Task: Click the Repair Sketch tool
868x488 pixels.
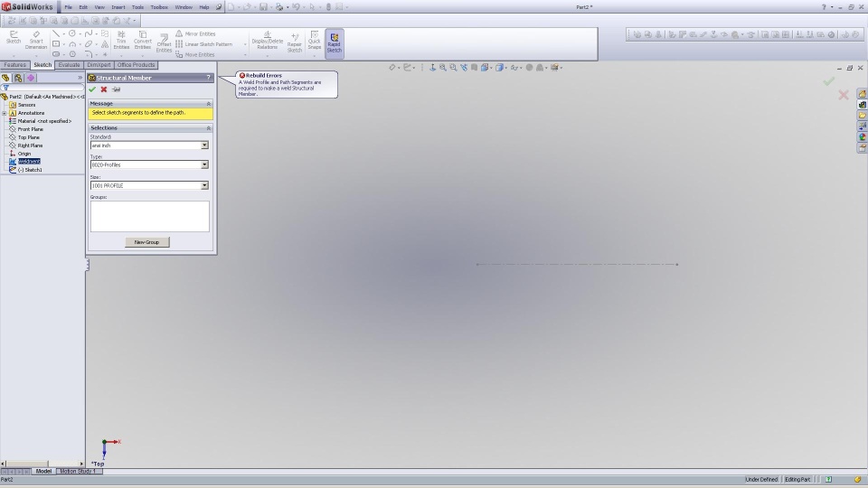Action: click(295, 43)
